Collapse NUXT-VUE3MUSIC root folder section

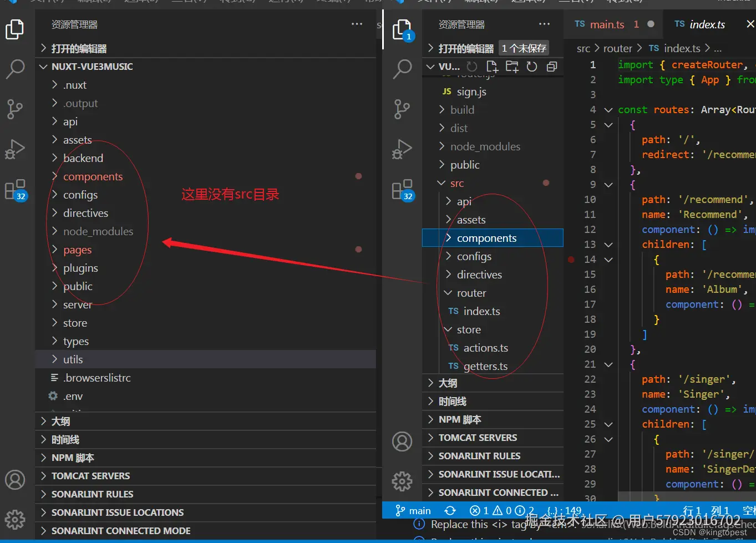[x=206, y=67]
